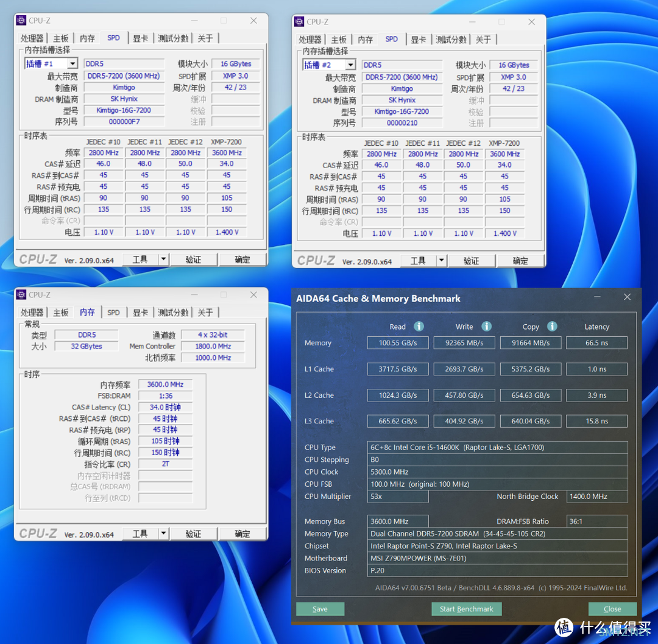Image resolution: width=658 pixels, height=644 pixels.
Task: Select 测试分数 tab in slot #1 window
Action: click(x=173, y=38)
